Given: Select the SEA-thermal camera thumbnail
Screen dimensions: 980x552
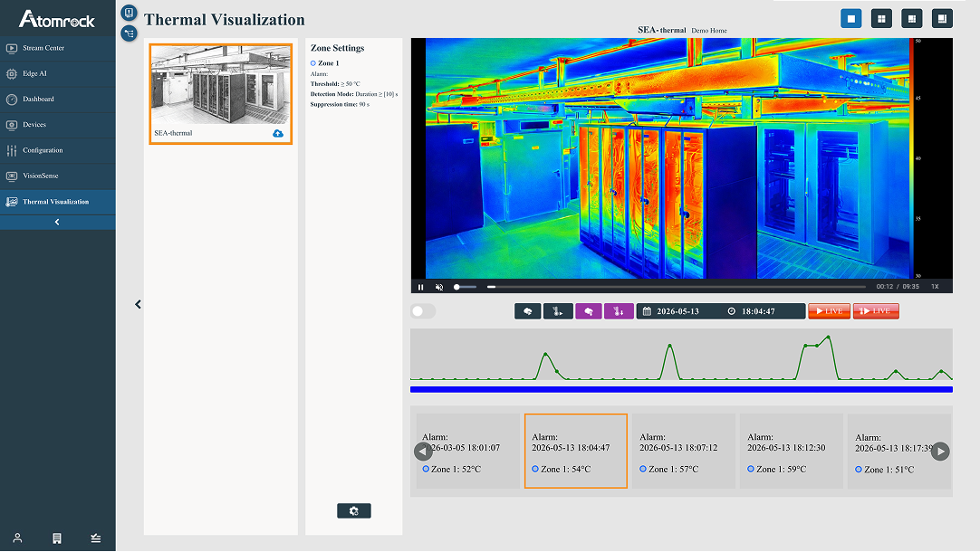Looking at the screenshot, I should click(x=221, y=94).
